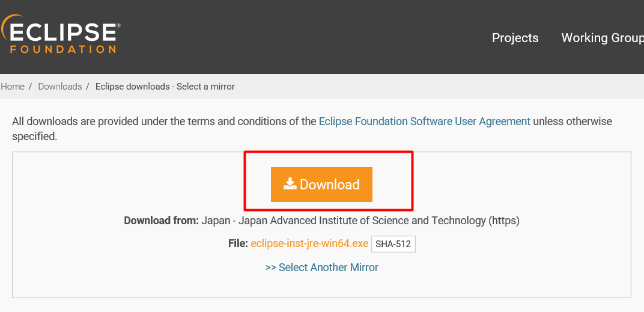This screenshot has width=644, height=312.
Task: Go to Home breadcrumb
Action: (x=13, y=87)
